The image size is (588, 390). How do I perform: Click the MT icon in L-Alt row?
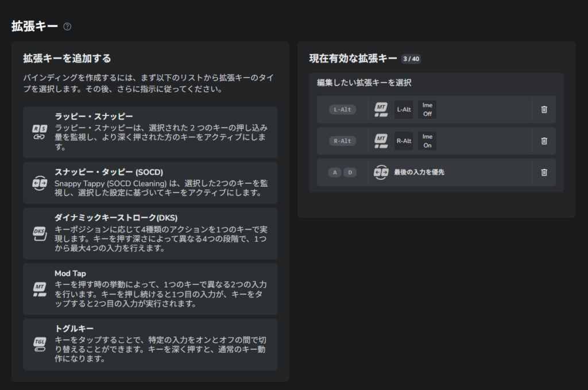[x=381, y=110]
